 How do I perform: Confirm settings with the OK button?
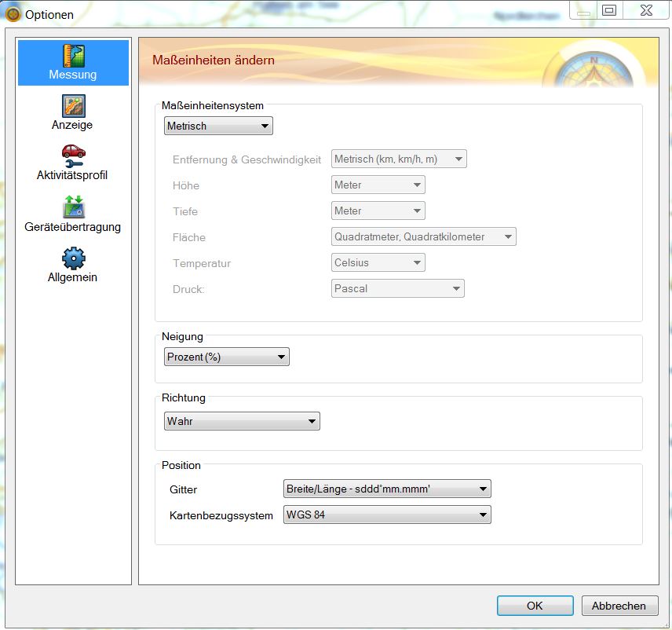[535, 606]
